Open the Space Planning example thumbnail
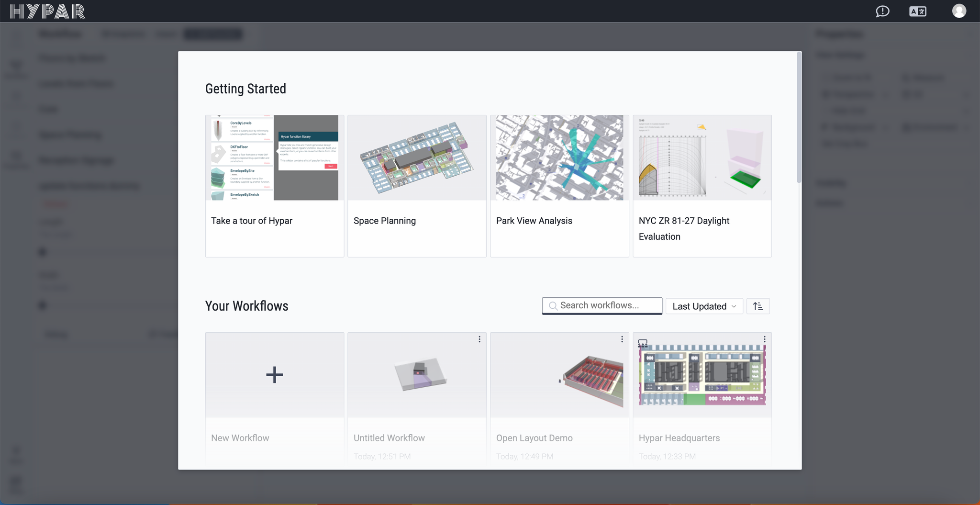 417,157
